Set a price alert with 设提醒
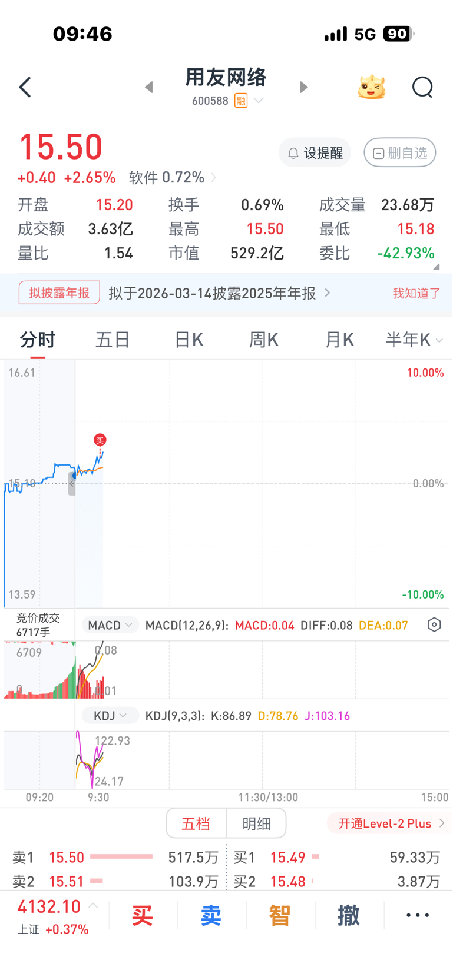453x980 pixels. [x=315, y=153]
